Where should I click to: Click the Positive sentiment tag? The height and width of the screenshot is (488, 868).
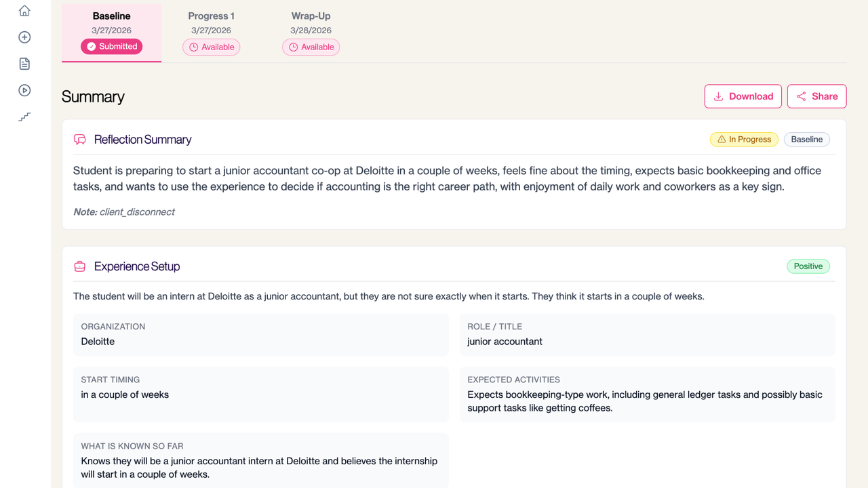(x=808, y=266)
